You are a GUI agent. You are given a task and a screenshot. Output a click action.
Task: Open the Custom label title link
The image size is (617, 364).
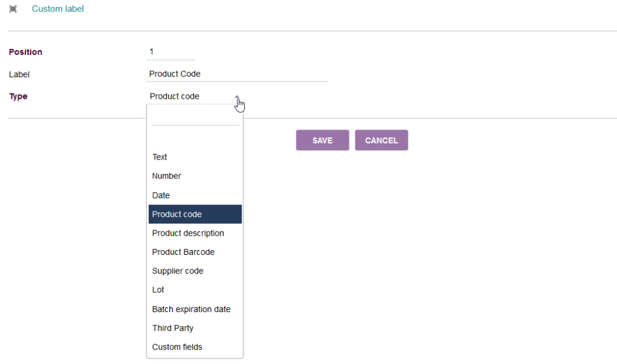pos(58,9)
